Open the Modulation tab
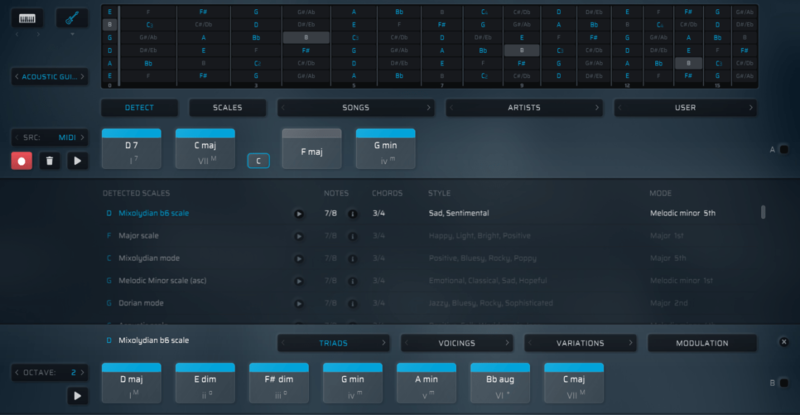The height and width of the screenshot is (415, 800). coord(702,343)
